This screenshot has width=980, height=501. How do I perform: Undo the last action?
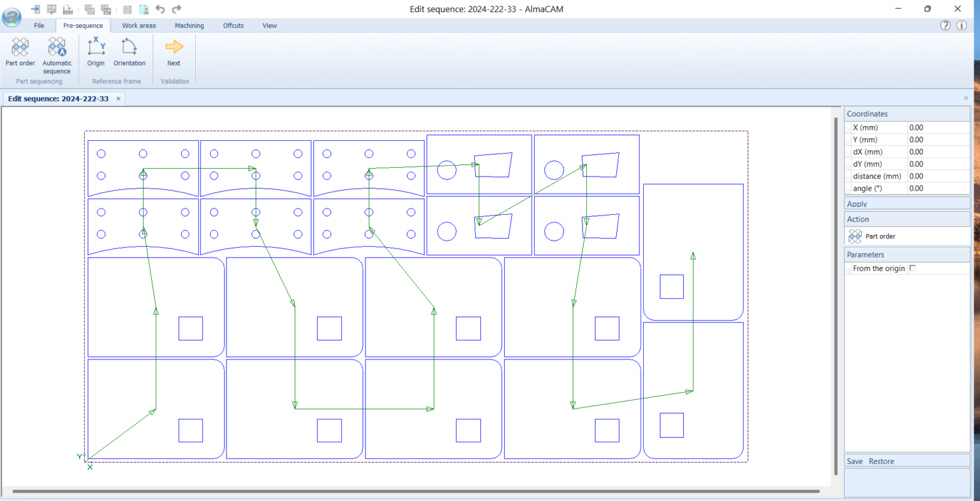pyautogui.click(x=161, y=9)
